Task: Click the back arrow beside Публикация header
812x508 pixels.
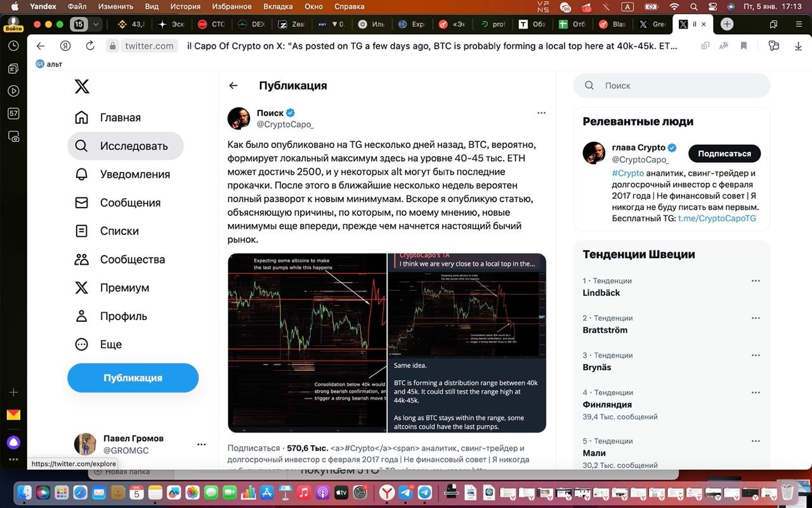Action: coord(233,86)
